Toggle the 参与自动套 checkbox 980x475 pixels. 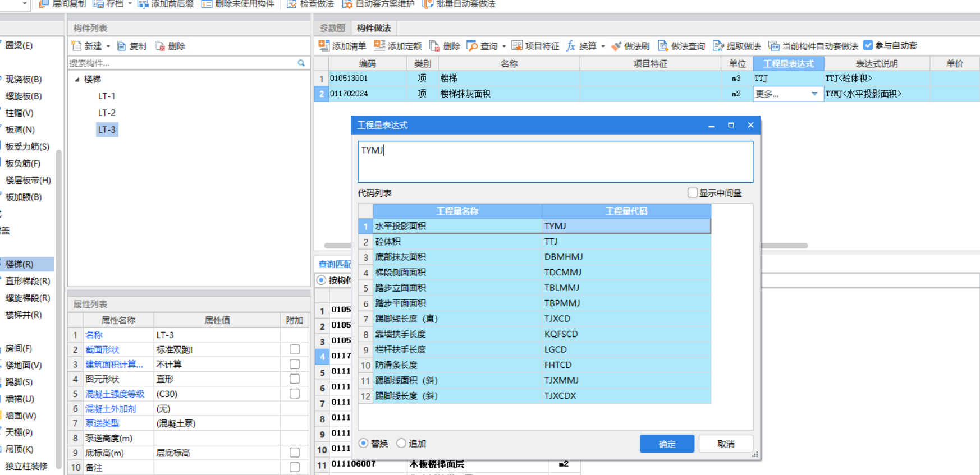tap(868, 45)
